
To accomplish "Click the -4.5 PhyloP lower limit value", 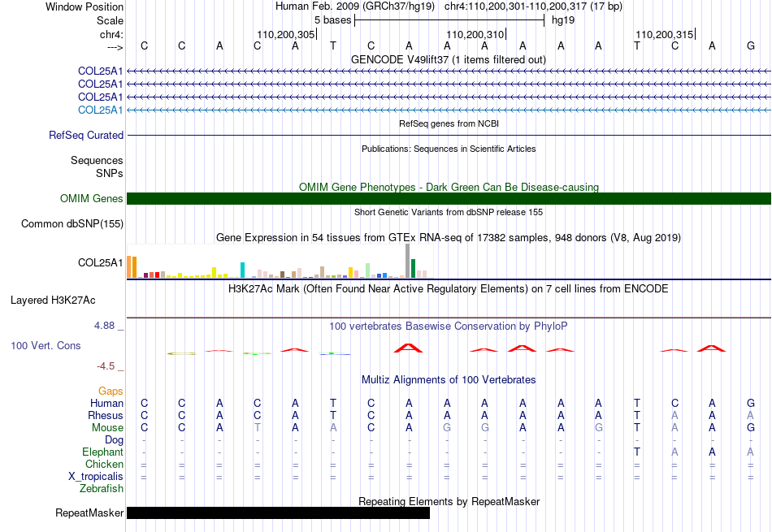I will 106,365.
